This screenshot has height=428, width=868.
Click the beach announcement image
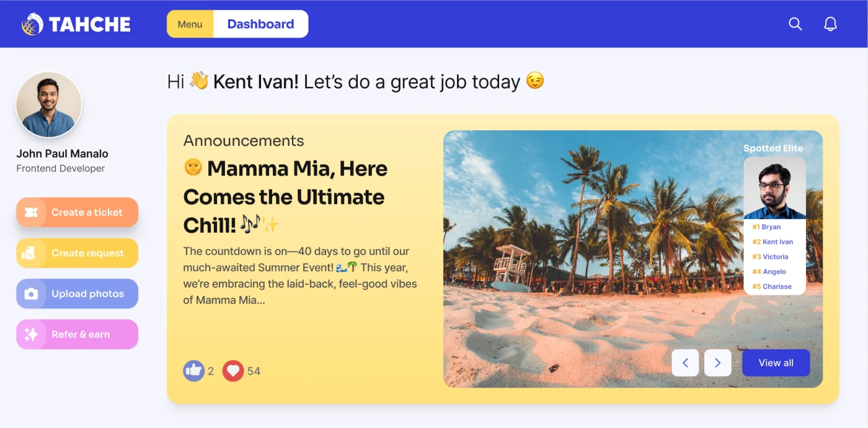pyautogui.click(x=633, y=259)
